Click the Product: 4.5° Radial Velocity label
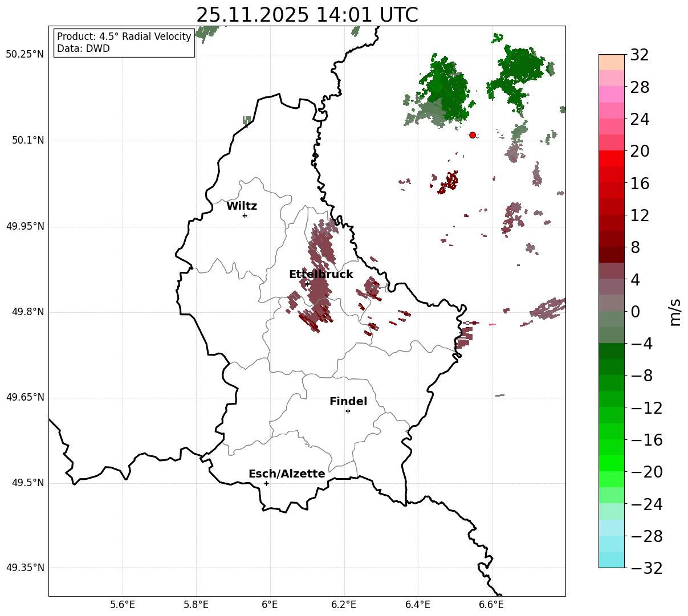Screen dimensions: 688x616 (124, 36)
